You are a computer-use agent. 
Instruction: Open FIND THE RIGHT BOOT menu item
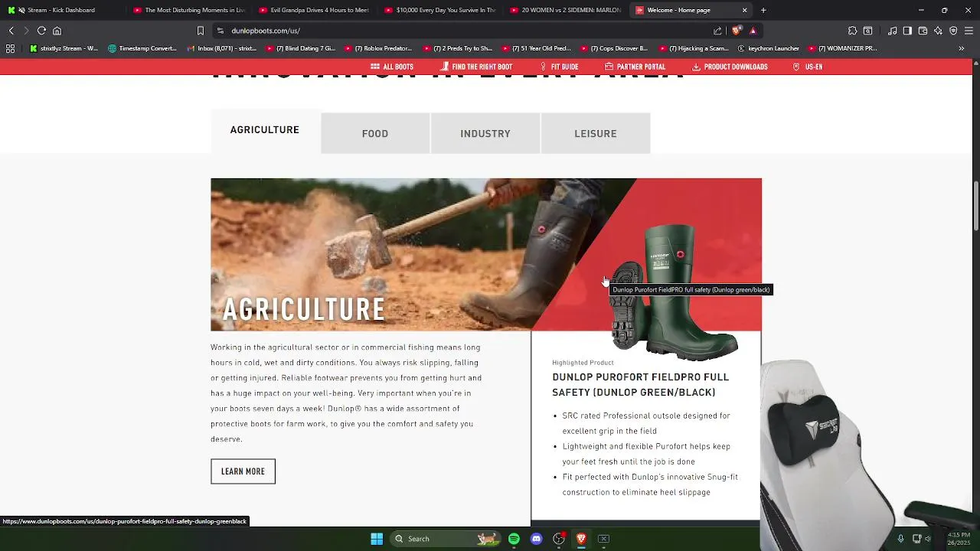click(x=476, y=67)
